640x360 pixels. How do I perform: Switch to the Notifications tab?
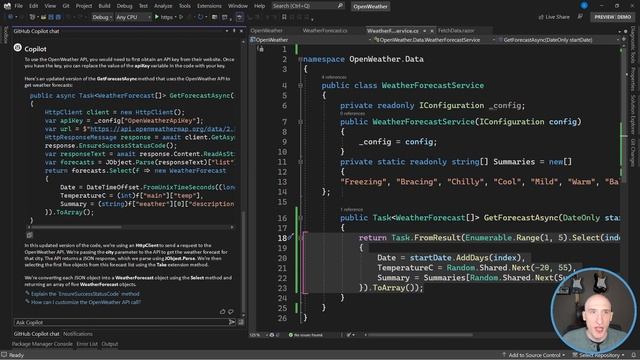click(78, 334)
